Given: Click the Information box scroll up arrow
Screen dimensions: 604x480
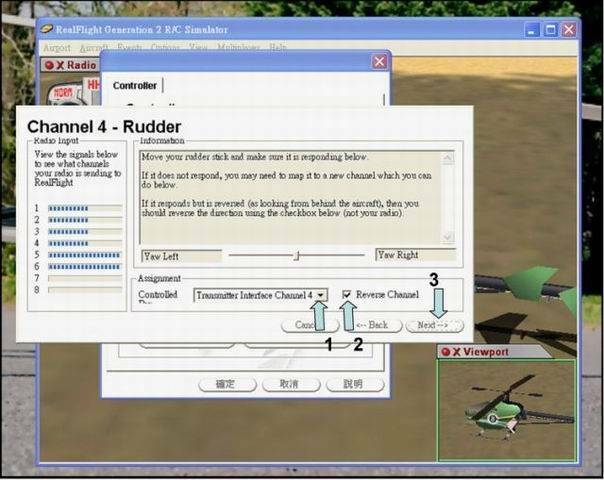Looking at the screenshot, I should coord(448,158).
